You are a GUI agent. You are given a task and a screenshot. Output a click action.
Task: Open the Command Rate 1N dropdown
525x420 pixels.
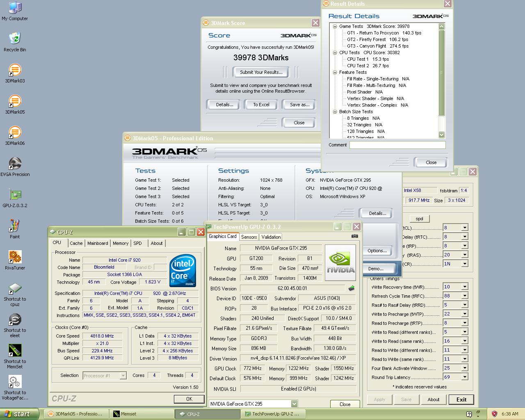coord(465,264)
